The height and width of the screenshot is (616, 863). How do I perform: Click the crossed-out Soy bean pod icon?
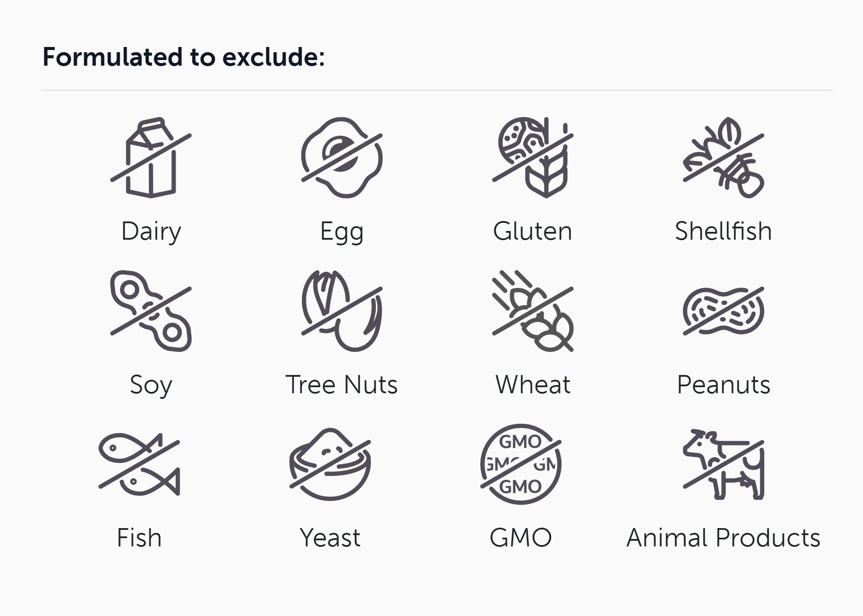pyautogui.click(x=151, y=311)
